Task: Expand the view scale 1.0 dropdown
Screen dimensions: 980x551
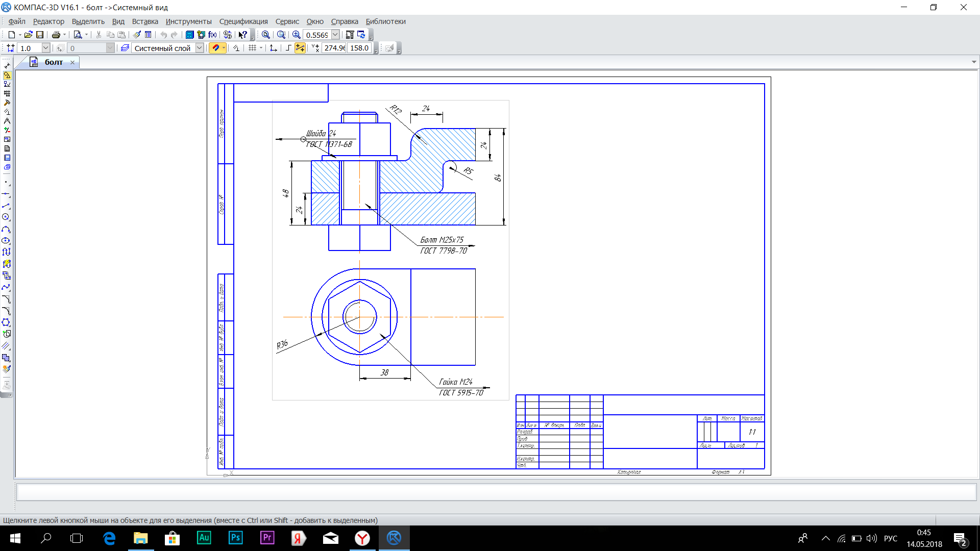Action: [x=45, y=48]
